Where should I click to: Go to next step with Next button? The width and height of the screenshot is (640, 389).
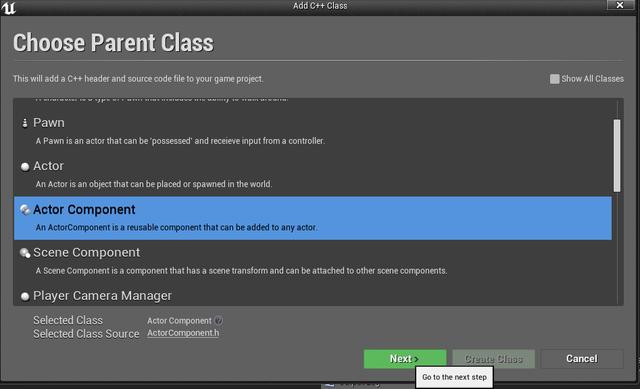404,359
